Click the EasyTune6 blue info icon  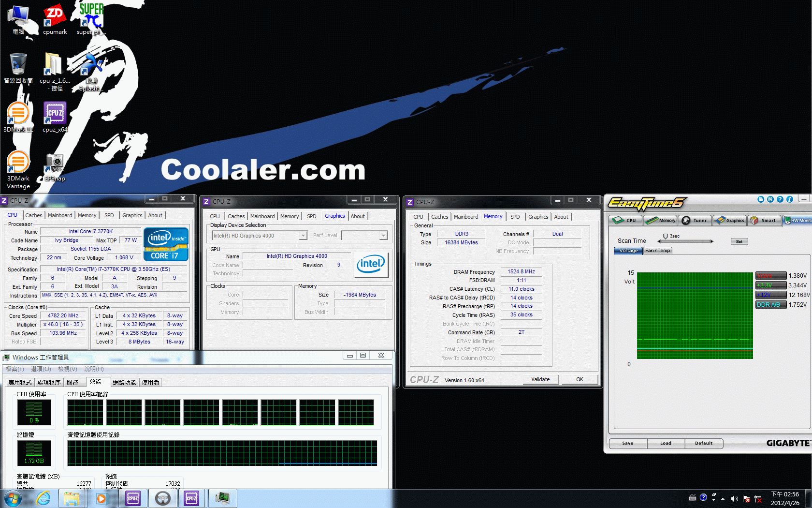coord(790,199)
